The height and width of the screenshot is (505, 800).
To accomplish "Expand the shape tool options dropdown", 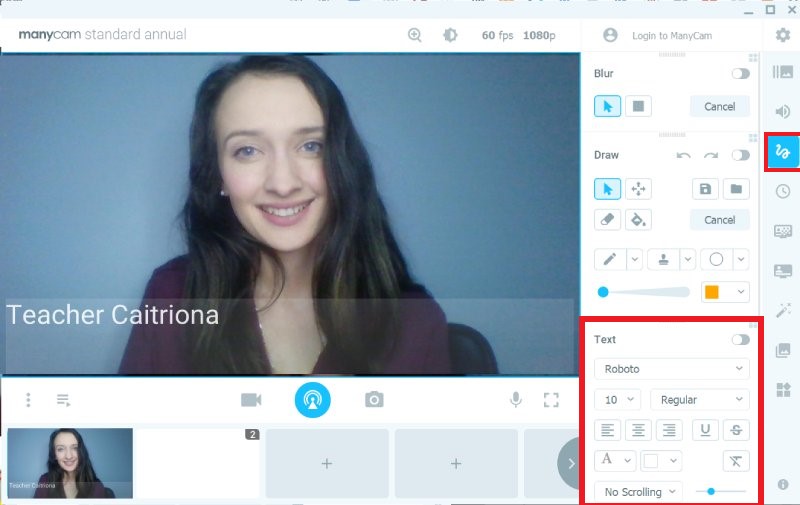I will pyautogui.click(x=741, y=260).
